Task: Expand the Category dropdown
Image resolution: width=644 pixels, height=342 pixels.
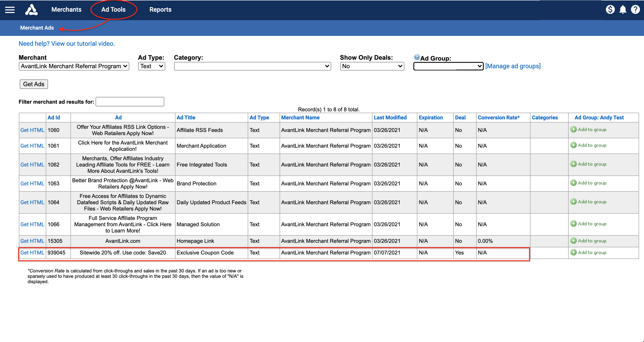Action: pyautogui.click(x=252, y=66)
